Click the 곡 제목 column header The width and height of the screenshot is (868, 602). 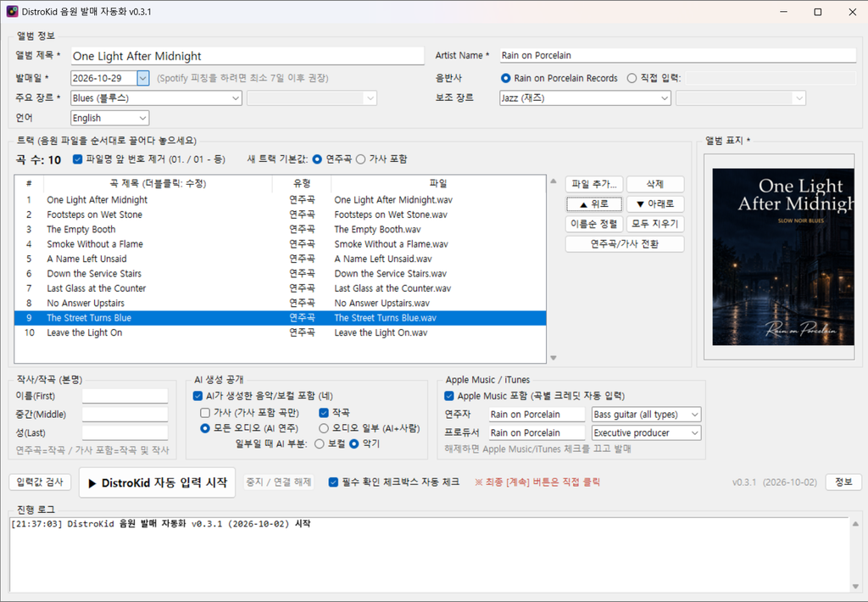158,184
